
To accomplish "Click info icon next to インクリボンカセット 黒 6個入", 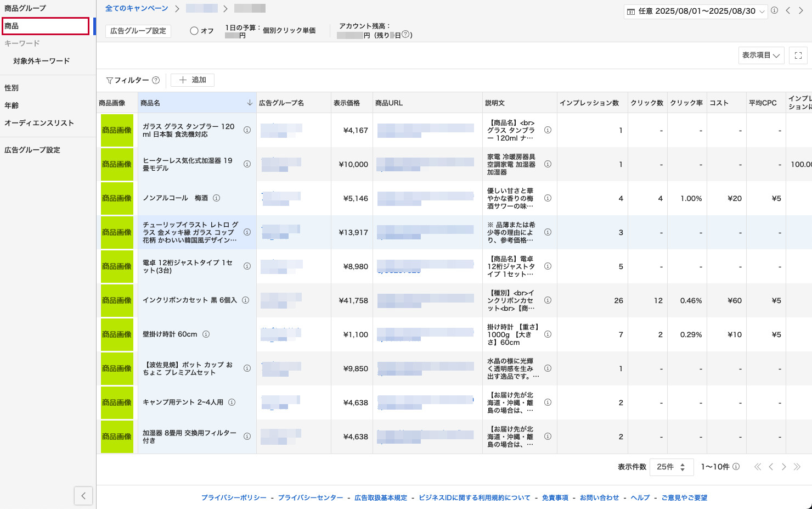I will click(x=245, y=300).
